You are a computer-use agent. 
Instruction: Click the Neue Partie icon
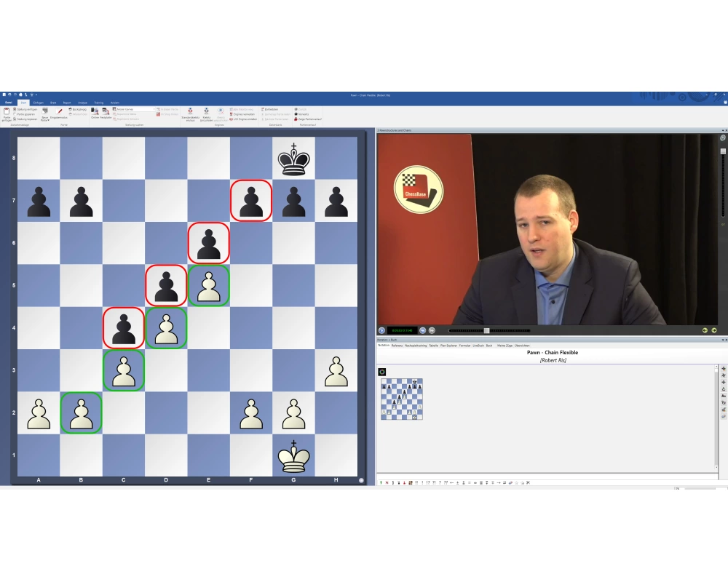coord(45,112)
